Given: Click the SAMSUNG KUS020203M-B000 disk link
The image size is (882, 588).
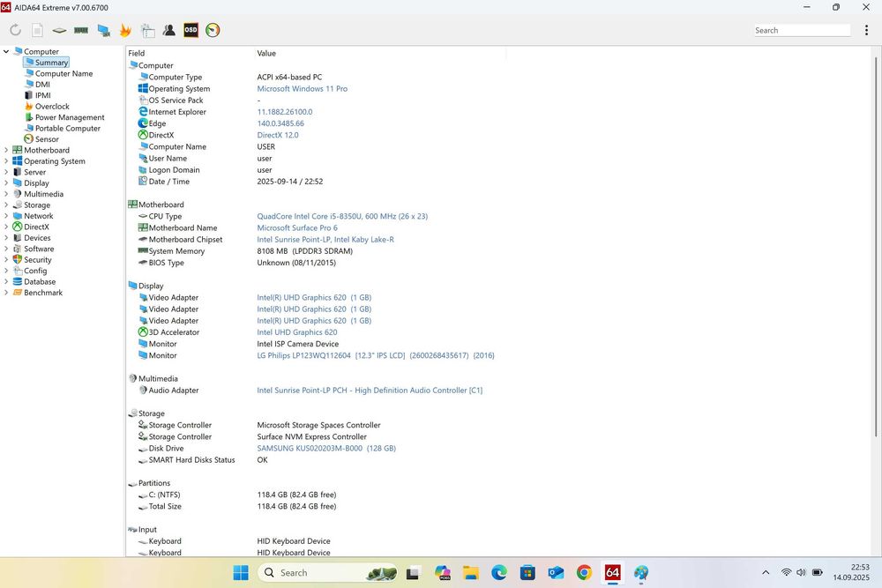Looking at the screenshot, I should (x=326, y=449).
